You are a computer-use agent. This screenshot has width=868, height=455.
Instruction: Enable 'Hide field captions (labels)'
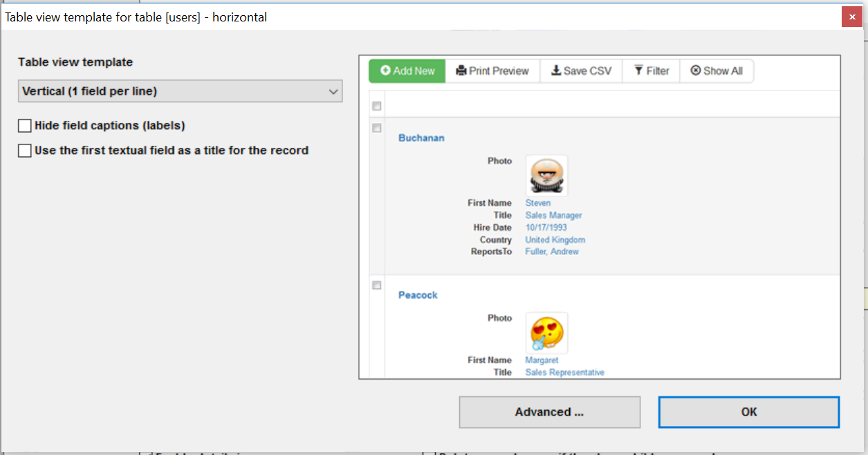click(x=24, y=125)
